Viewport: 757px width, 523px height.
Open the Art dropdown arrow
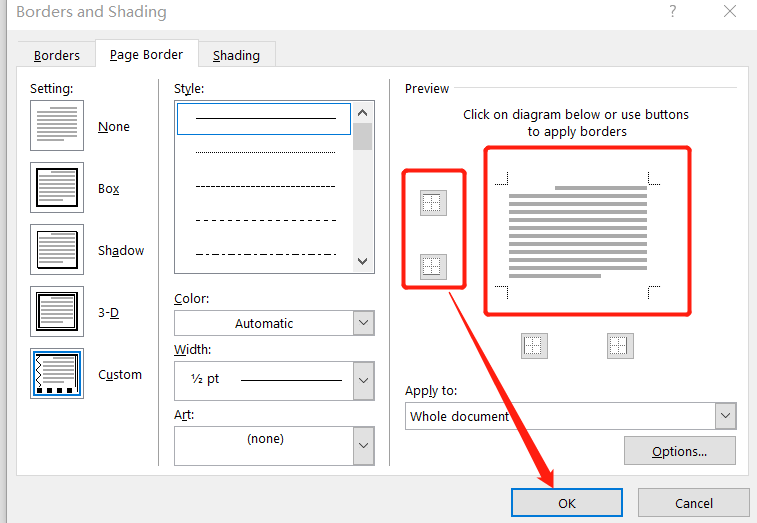point(364,446)
